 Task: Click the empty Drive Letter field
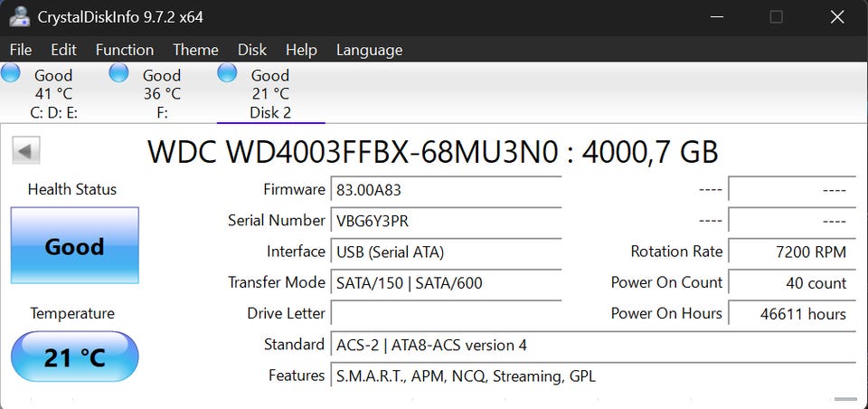click(x=446, y=314)
